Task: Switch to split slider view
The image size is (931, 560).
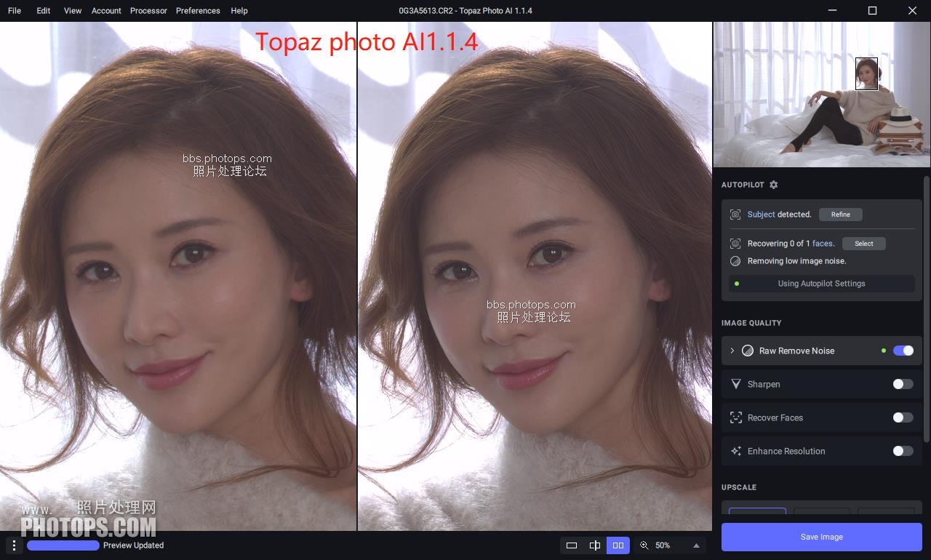Action: click(x=595, y=545)
